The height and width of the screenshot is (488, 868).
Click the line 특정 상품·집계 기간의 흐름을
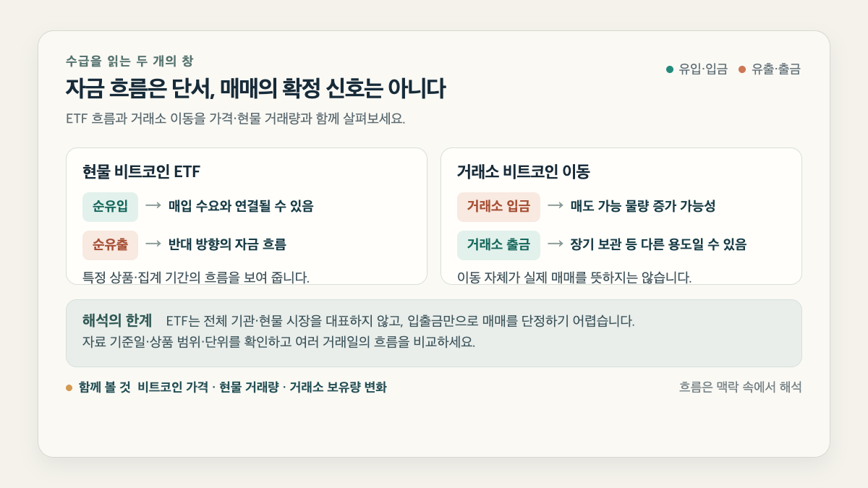tap(196, 277)
